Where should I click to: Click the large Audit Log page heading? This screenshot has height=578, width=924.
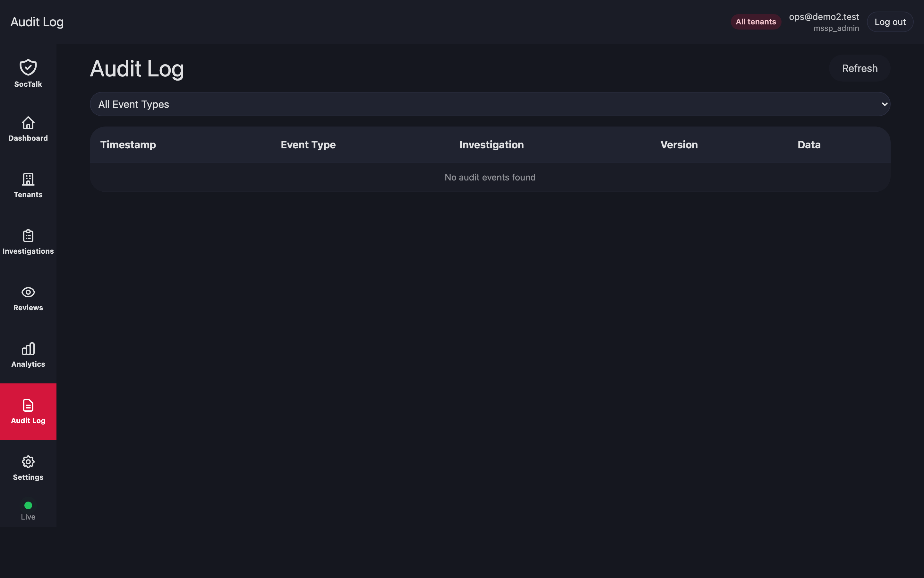pos(137,69)
